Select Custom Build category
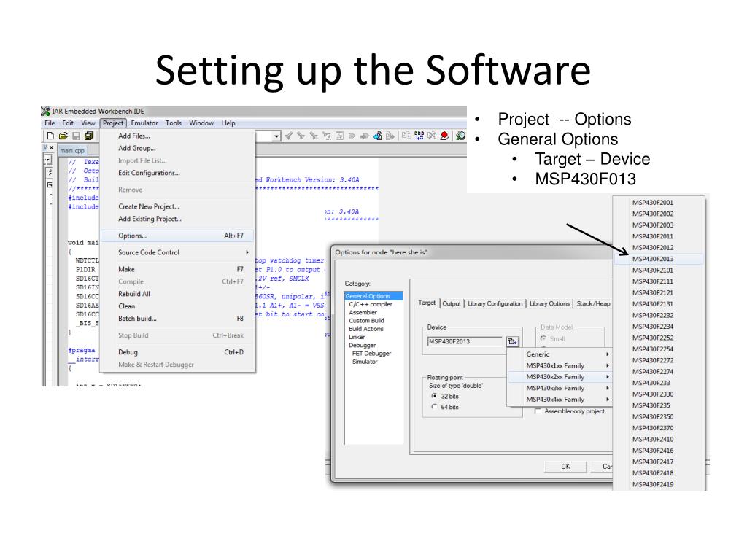Screen dimensions: 747x560 pos(366,321)
